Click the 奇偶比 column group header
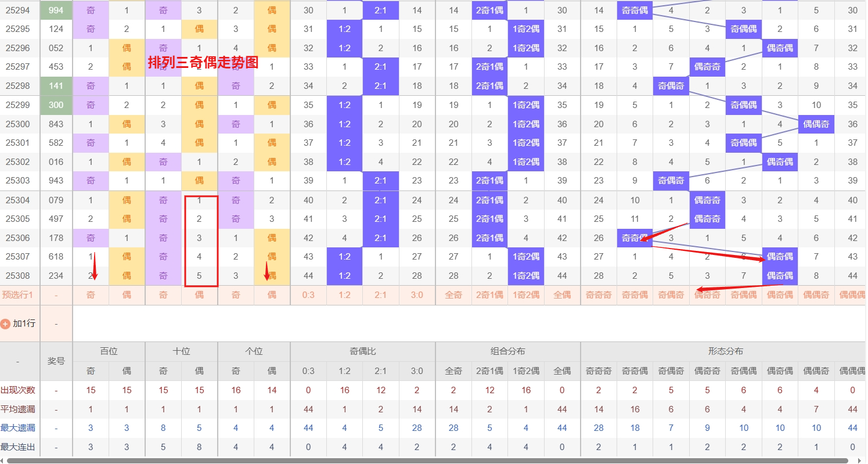This screenshot has width=868, height=464. click(362, 351)
